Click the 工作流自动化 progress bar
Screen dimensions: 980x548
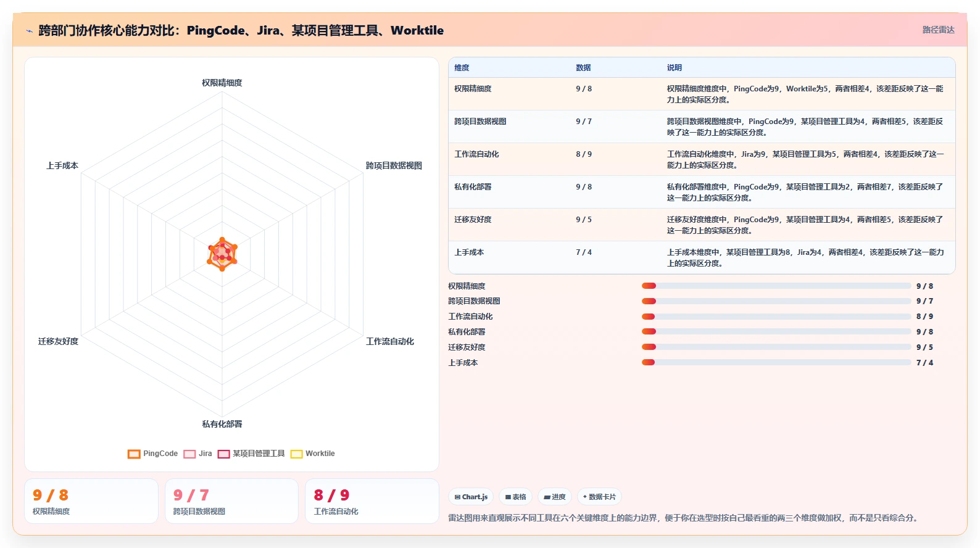click(776, 317)
